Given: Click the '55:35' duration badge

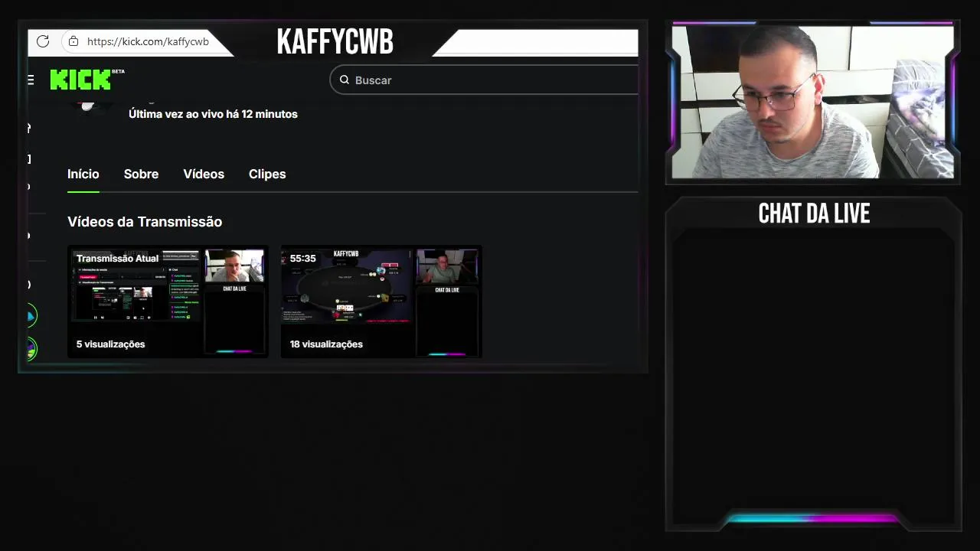Looking at the screenshot, I should [x=303, y=259].
